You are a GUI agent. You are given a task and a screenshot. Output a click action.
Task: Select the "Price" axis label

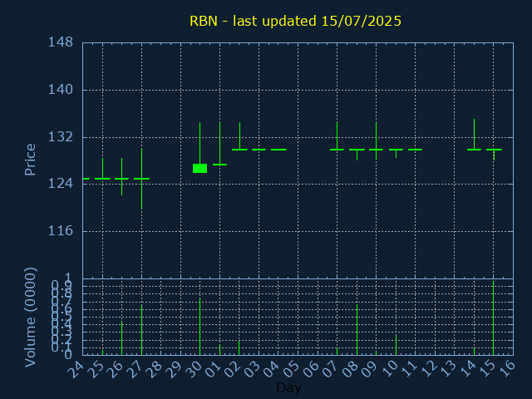tap(30, 160)
